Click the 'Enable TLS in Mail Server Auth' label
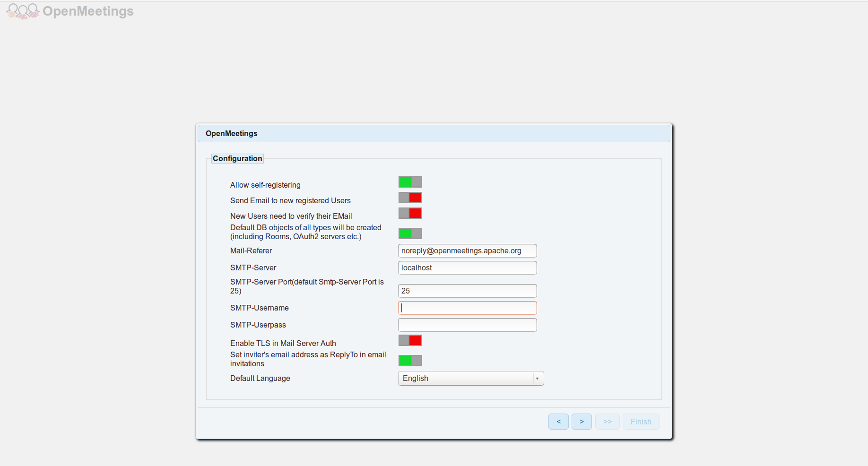 pos(283,343)
